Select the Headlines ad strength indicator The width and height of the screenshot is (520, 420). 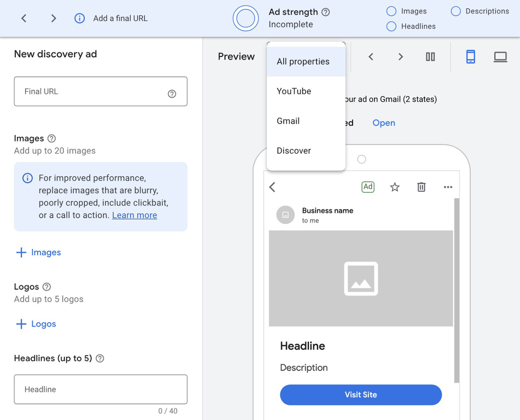(x=391, y=26)
